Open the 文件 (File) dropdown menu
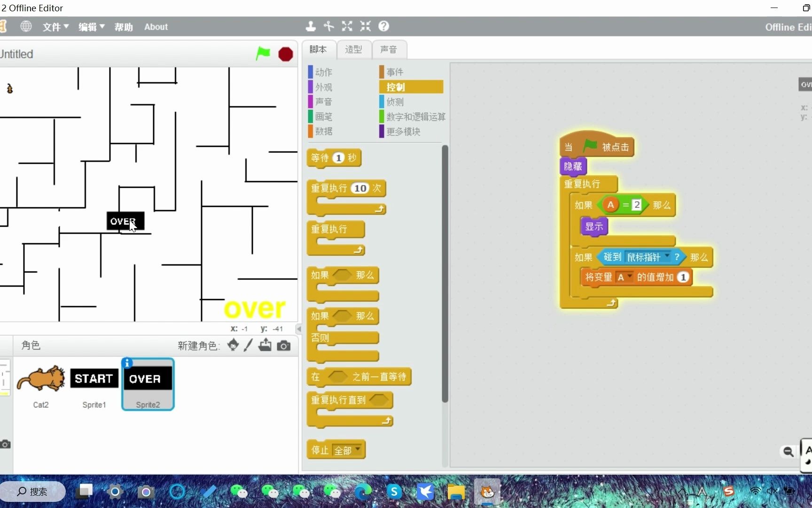The width and height of the screenshot is (812, 508). (x=55, y=27)
